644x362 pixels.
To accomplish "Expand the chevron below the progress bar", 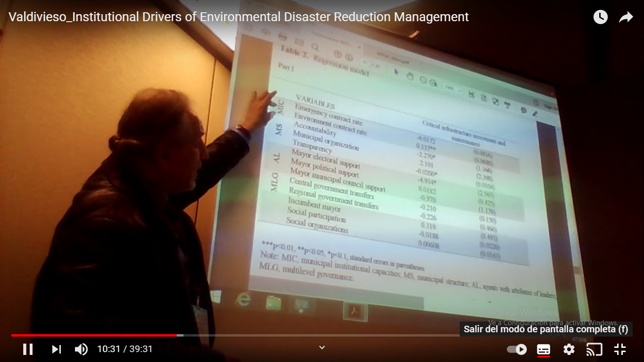I will point(322,347).
